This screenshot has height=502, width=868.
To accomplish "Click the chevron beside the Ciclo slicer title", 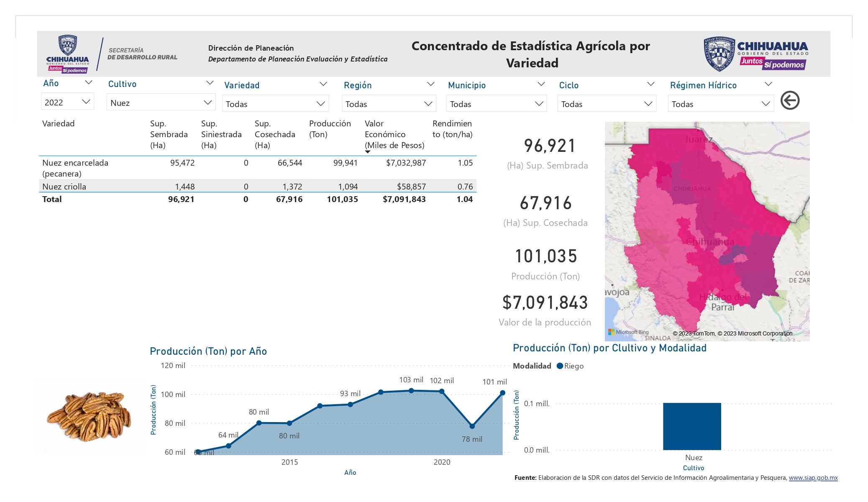I will pos(650,84).
